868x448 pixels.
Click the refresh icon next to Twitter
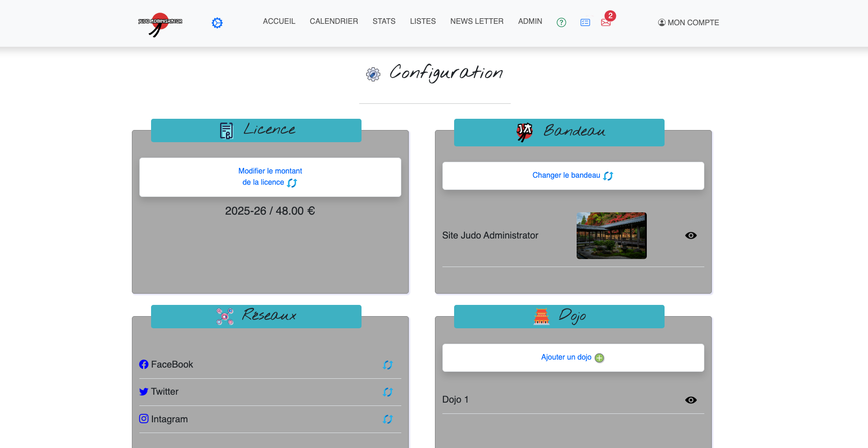click(387, 392)
